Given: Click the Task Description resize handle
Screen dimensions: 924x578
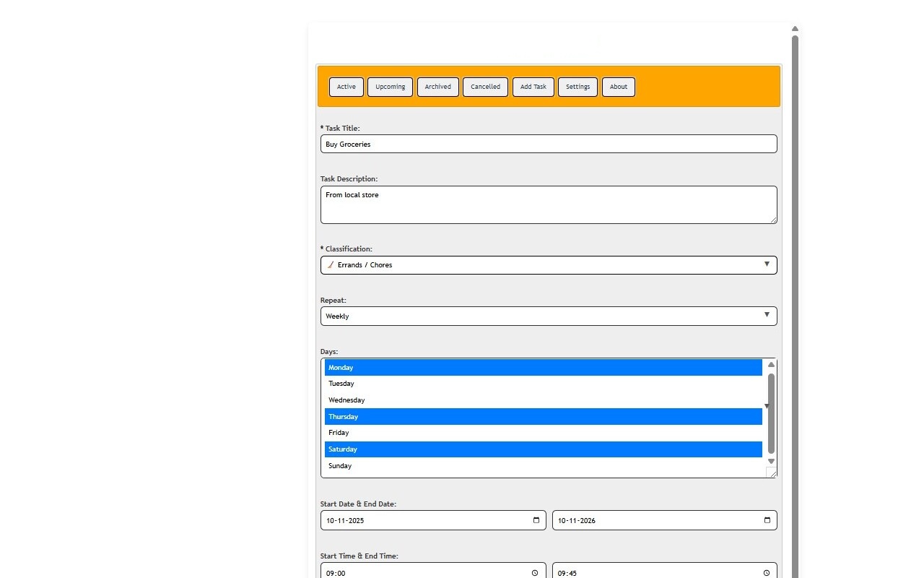Looking at the screenshot, I should click(773, 220).
